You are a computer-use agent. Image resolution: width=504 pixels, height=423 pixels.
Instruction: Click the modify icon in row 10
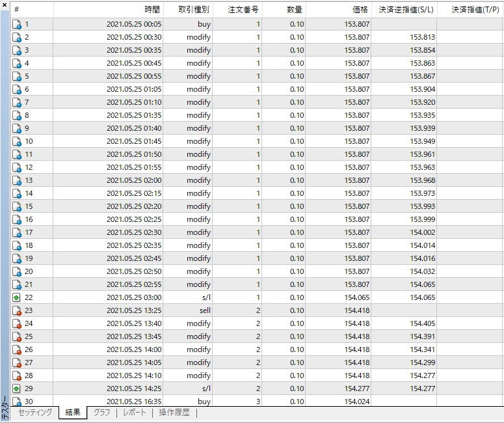coord(17,141)
